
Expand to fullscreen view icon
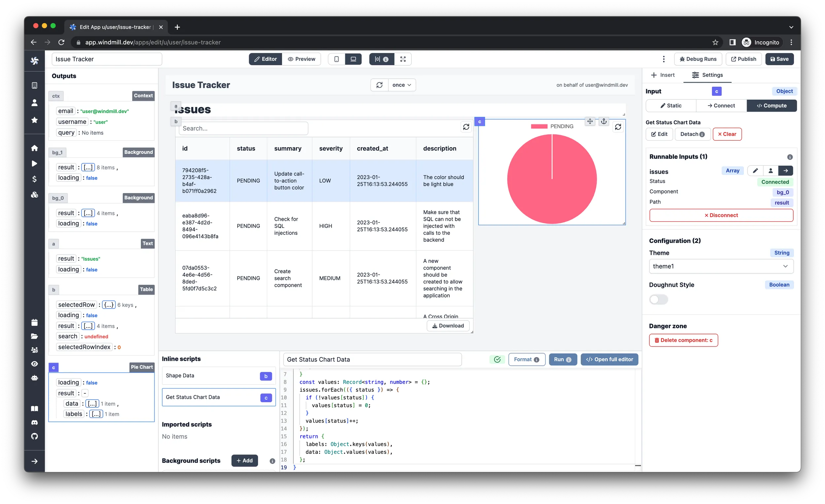pos(403,59)
